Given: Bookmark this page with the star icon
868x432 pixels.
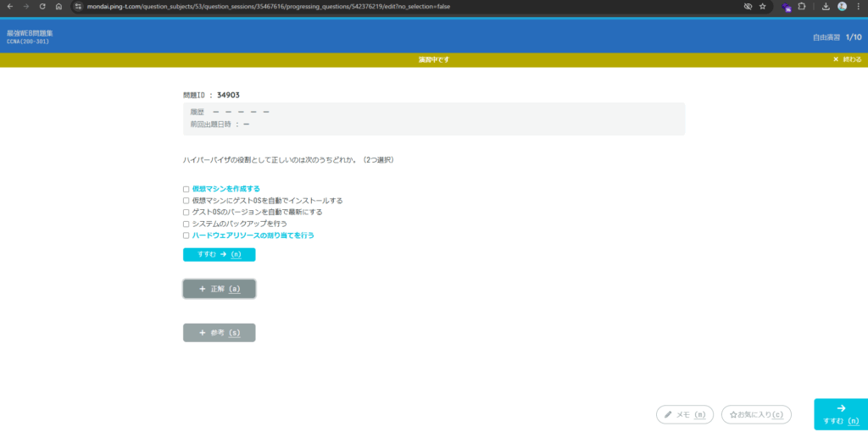Looking at the screenshot, I should 763,6.
